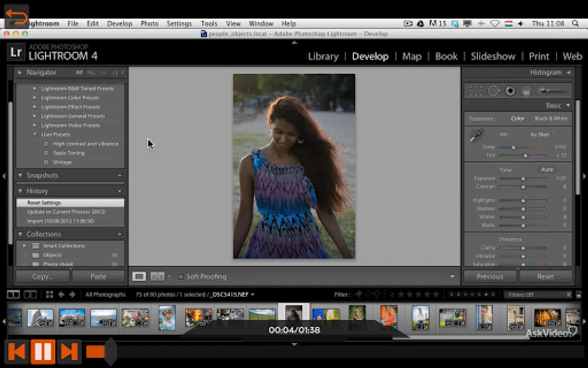Collapse the History panel

pos(20,191)
